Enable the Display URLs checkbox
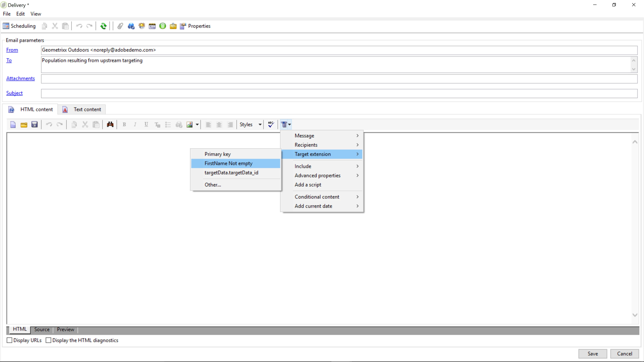The image size is (644, 362). tap(10, 340)
